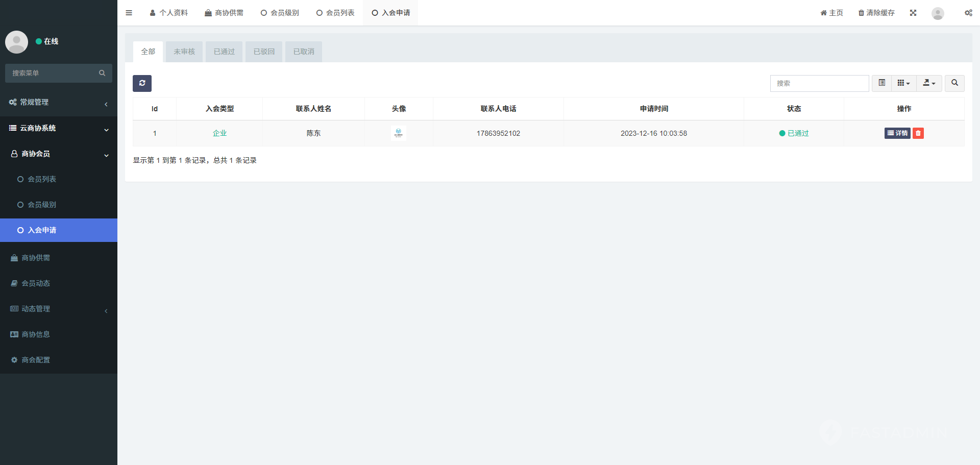Click the name cell 陈东
The image size is (980, 465).
313,133
